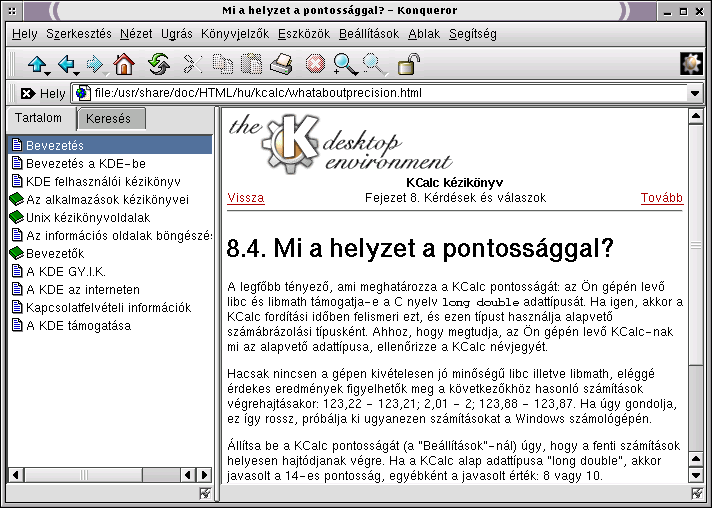Click the window menu icon in title bar

pos(12,11)
